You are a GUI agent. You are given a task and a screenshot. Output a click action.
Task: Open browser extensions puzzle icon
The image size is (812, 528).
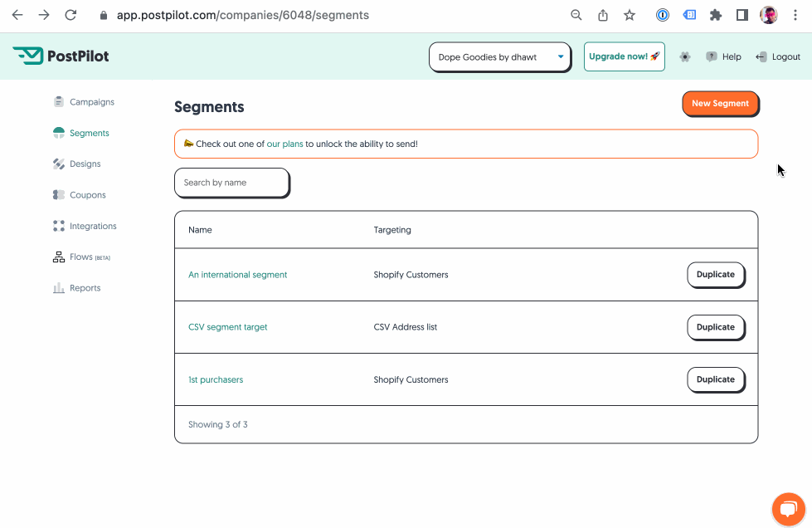pyautogui.click(x=716, y=15)
